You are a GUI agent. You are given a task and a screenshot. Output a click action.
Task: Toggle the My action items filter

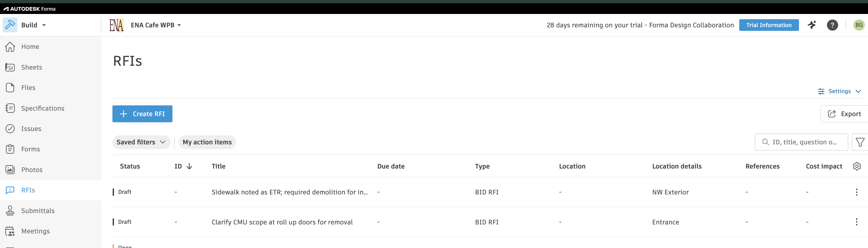pyautogui.click(x=207, y=142)
